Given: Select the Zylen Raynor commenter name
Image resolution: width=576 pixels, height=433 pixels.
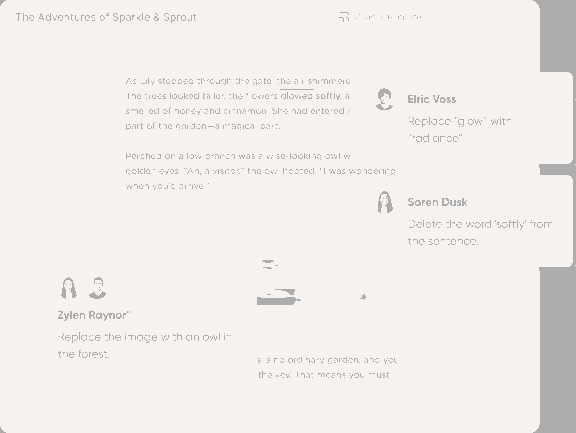Looking at the screenshot, I should tap(94, 315).
